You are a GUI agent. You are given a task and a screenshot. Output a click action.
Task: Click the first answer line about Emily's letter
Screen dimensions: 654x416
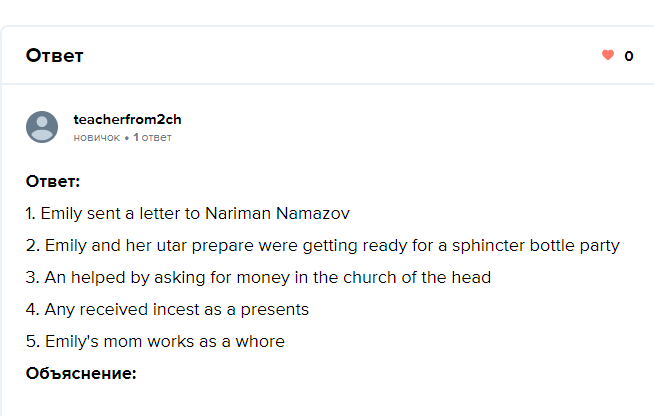tap(188, 214)
